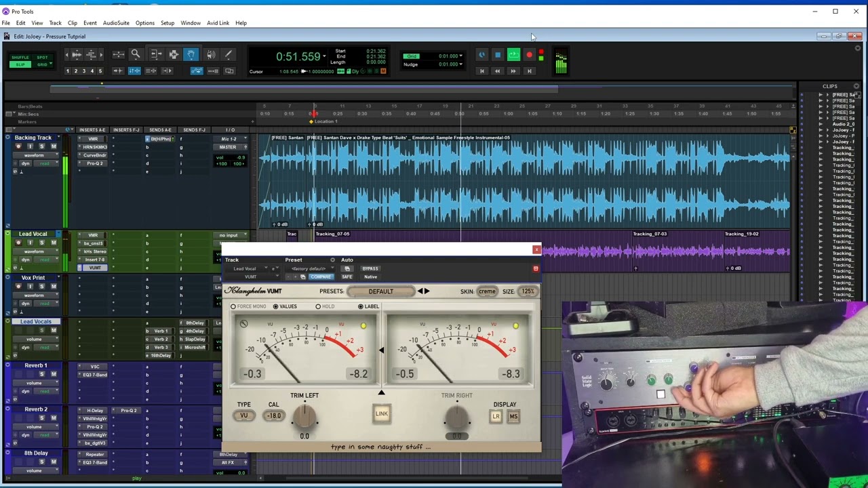Screen dimensions: 868x488
Task: Click the transport Stop button
Action: click(x=498, y=55)
